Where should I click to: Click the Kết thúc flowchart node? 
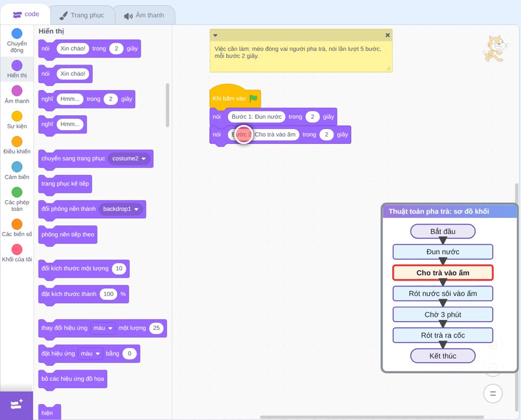click(x=443, y=356)
